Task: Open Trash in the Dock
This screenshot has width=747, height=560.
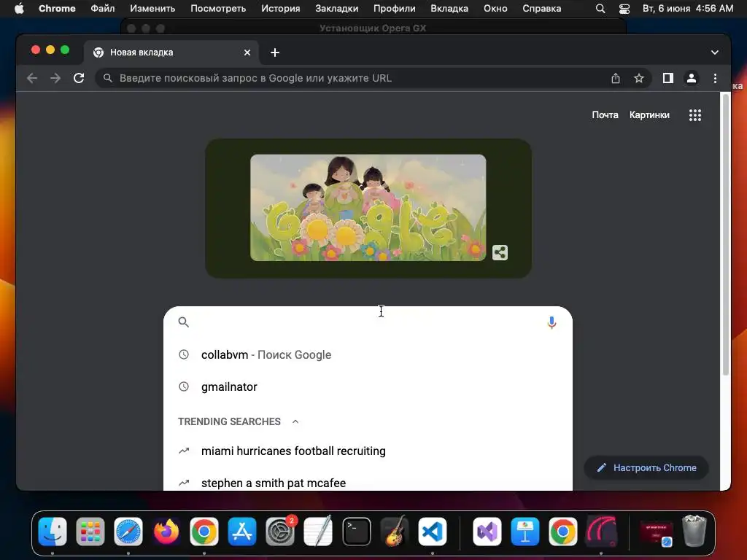Action: tap(694, 531)
